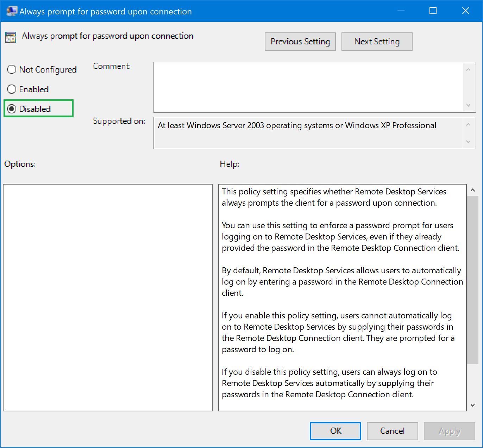The image size is (483, 448).
Task: Click the Supported on text field
Action: tap(308, 133)
